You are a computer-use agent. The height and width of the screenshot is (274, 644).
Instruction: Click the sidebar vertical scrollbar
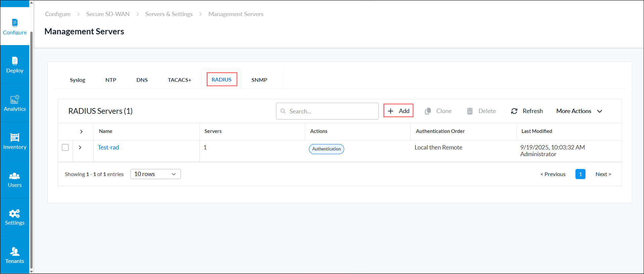coord(32,150)
